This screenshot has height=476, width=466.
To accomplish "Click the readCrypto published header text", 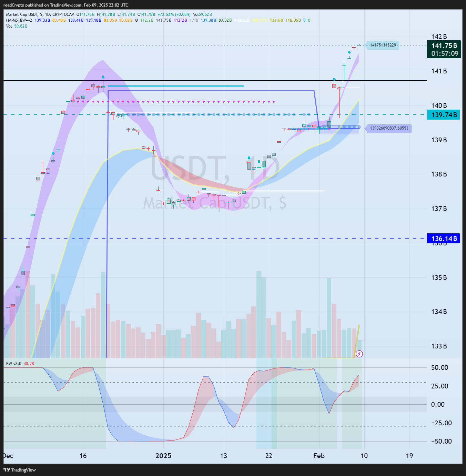I will click(65, 5).
